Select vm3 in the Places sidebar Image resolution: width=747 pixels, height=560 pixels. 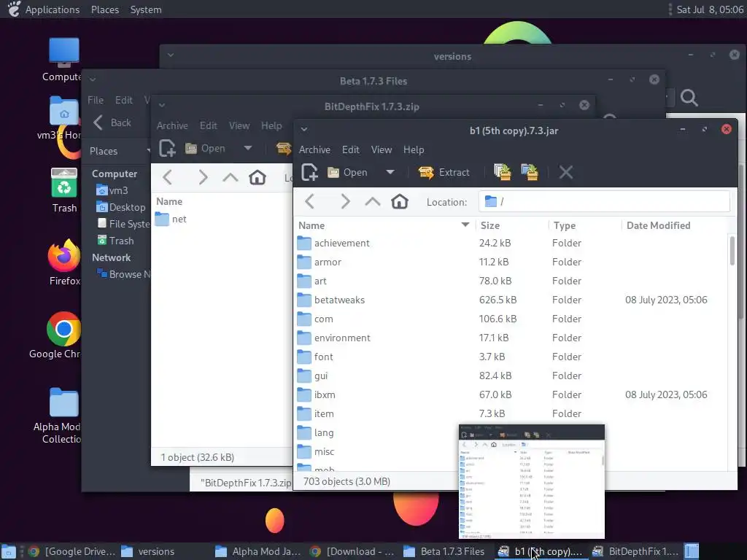point(112,190)
